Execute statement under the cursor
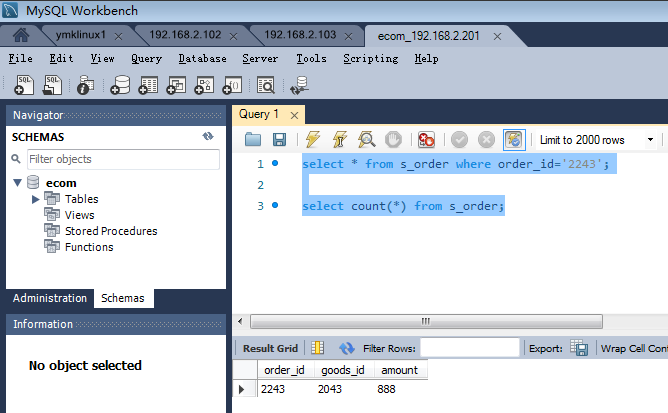This screenshot has height=413, width=668. pyautogui.click(x=340, y=139)
